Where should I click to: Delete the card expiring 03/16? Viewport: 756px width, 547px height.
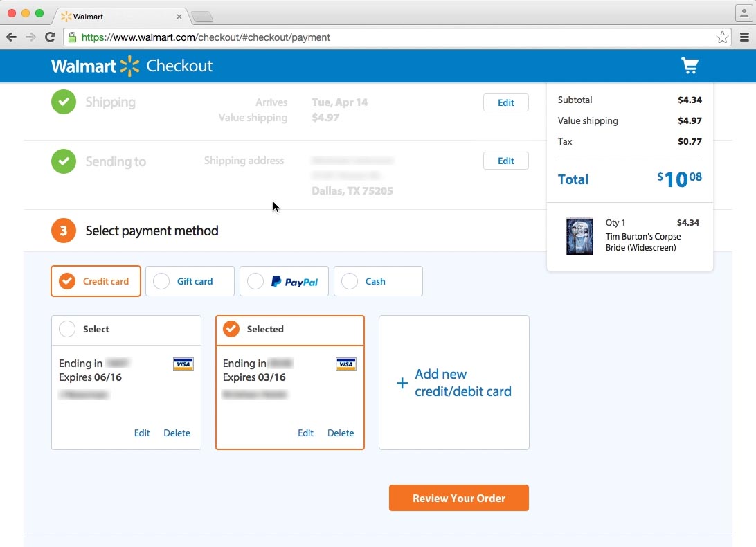341,433
